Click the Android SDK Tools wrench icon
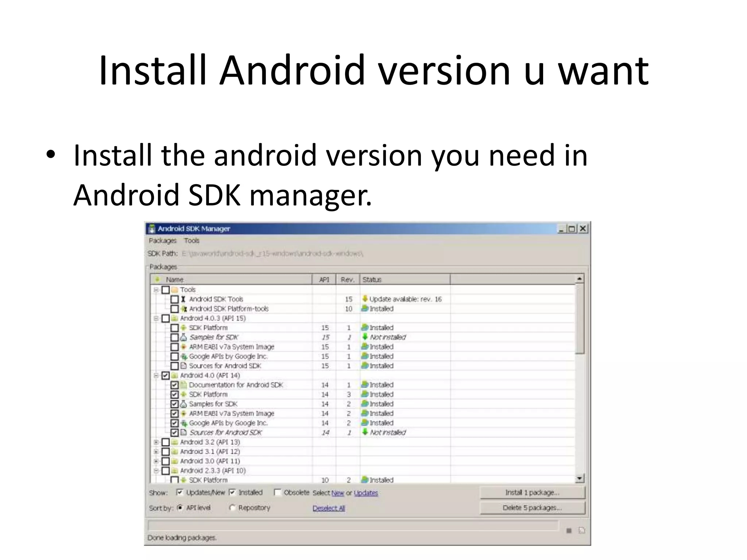 click(183, 299)
